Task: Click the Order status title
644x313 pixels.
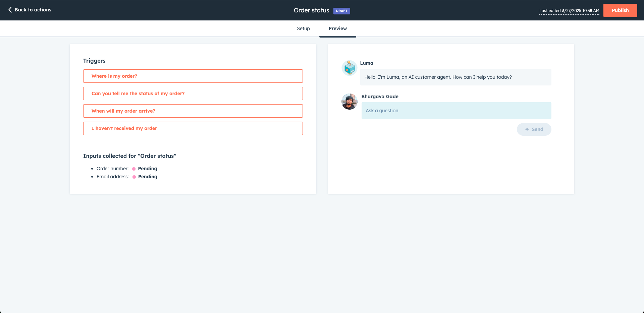Action: pyautogui.click(x=311, y=10)
